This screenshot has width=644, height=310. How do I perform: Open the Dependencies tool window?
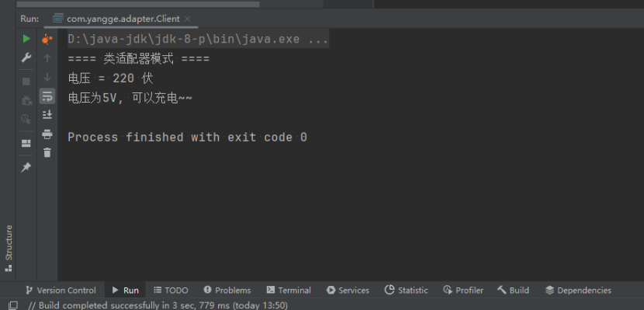pyautogui.click(x=578, y=291)
